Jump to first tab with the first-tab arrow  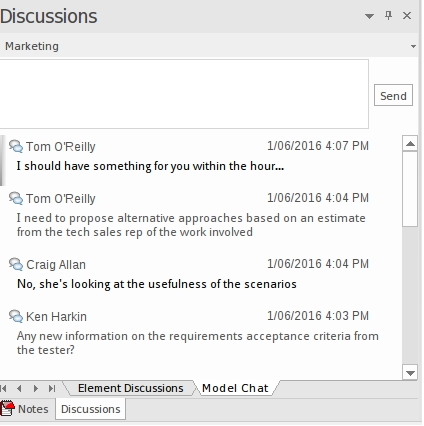click(4, 388)
